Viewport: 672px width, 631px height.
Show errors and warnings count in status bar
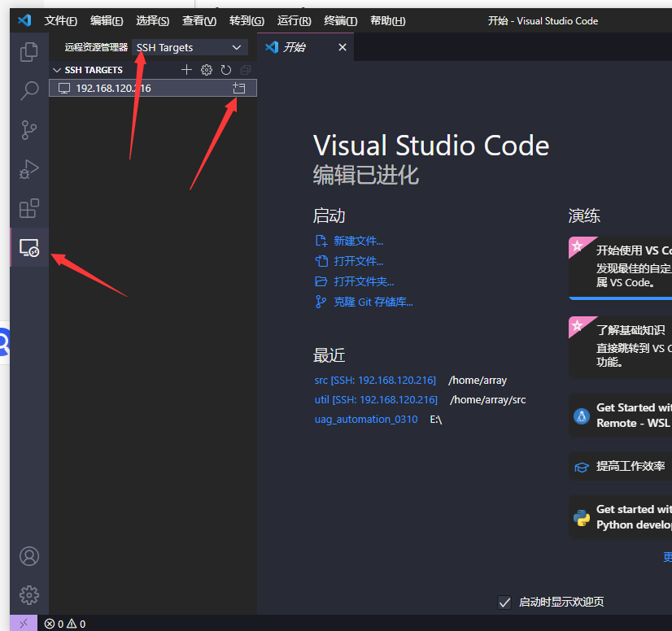click(65, 624)
